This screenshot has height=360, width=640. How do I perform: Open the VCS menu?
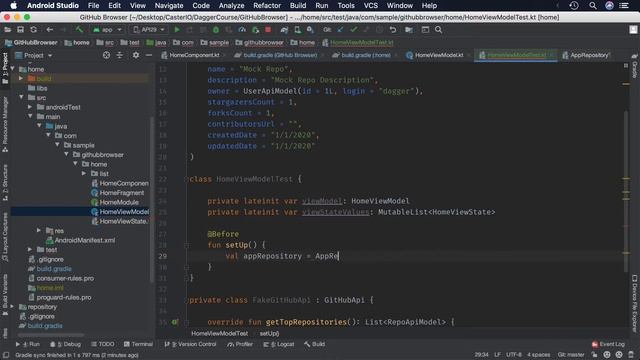pos(370,6)
